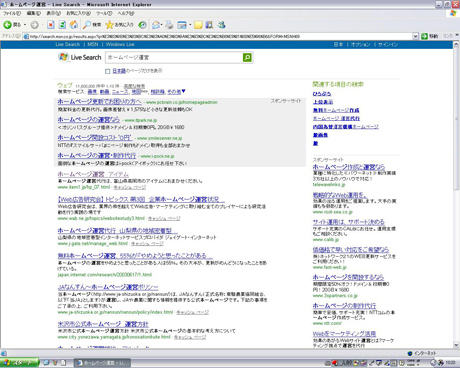The width and height of the screenshot is (460, 368).
Task: Open result ホームページ運営 アイテム
Action: pyautogui.click(x=93, y=174)
